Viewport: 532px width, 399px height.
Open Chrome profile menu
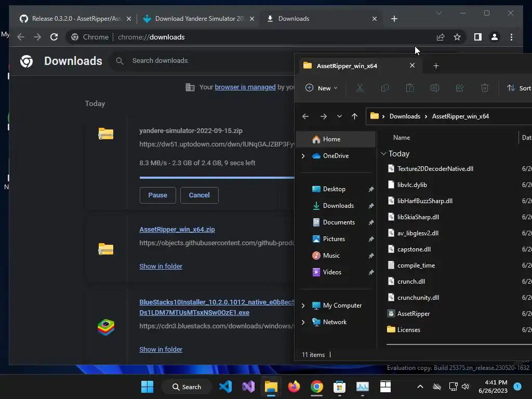(495, 37)
